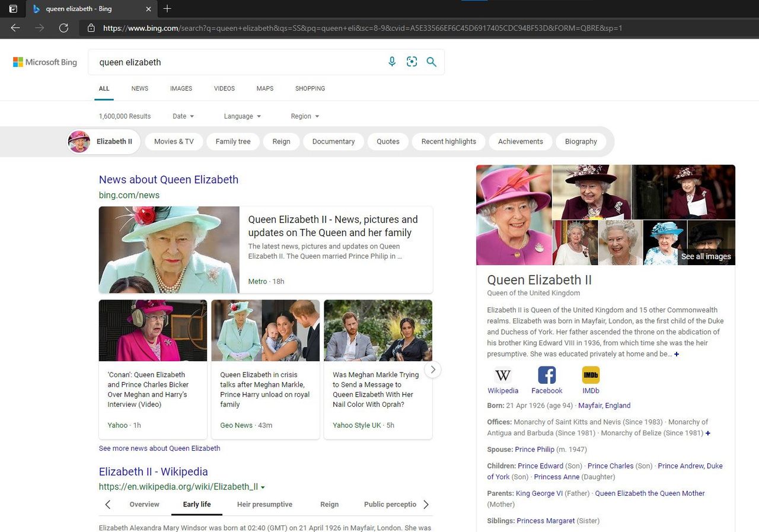
Task: Open the Early life section tab
Action: tap(197, 504)
